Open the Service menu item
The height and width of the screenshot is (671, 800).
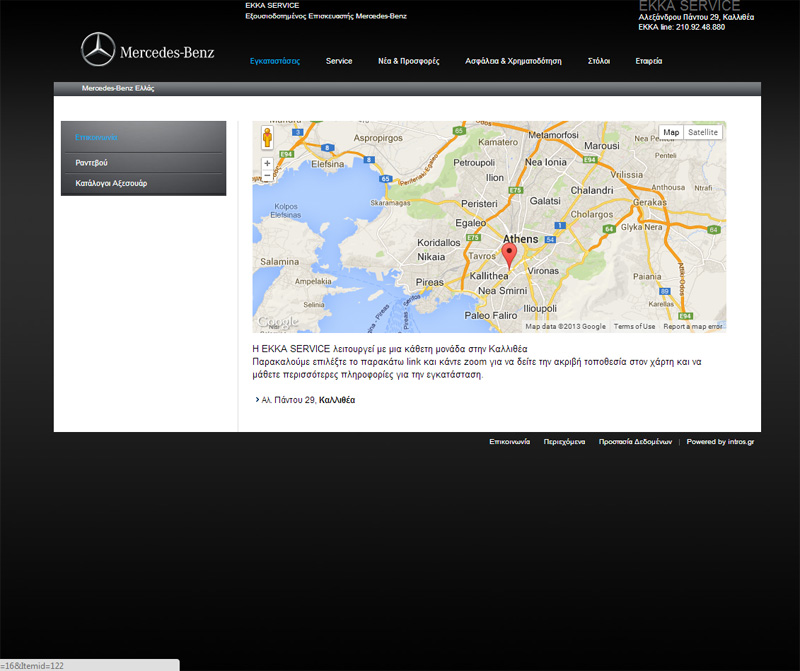click(x=339, y=61)
